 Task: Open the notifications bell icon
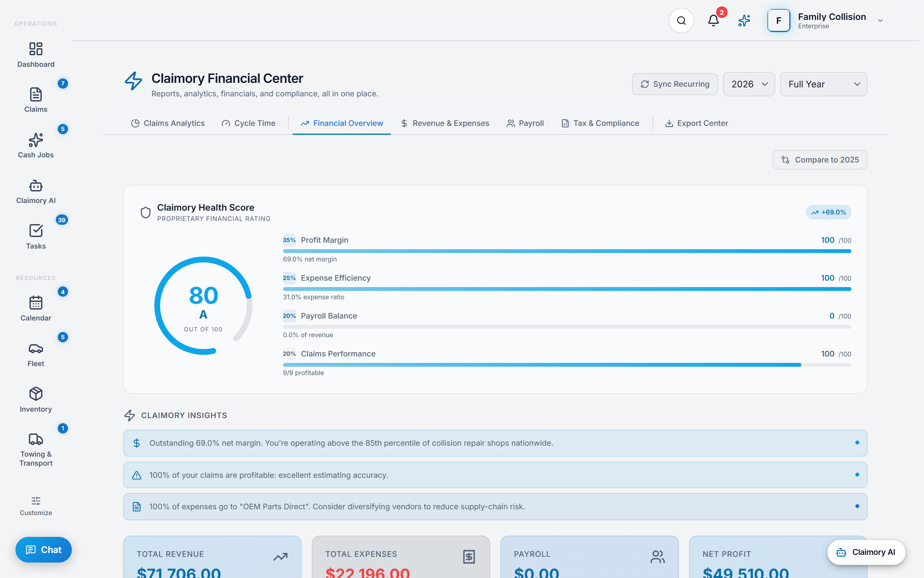click(x=713, y=21)
